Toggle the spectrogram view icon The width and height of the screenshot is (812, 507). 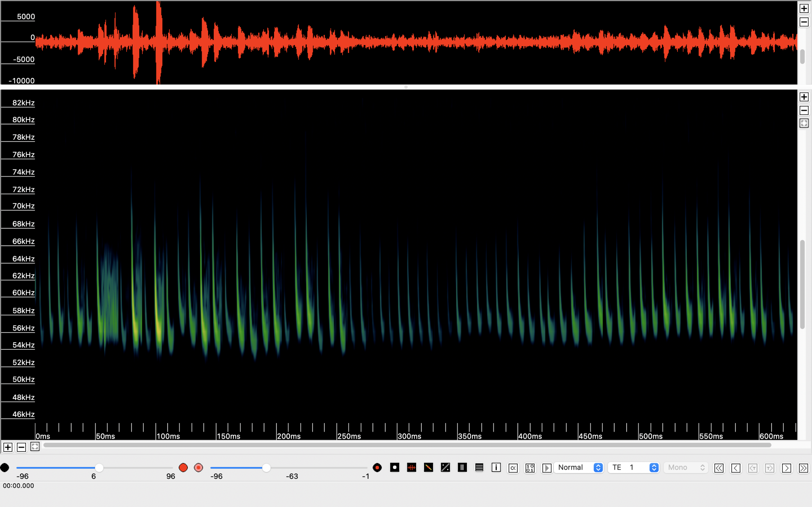click(429, 467)
